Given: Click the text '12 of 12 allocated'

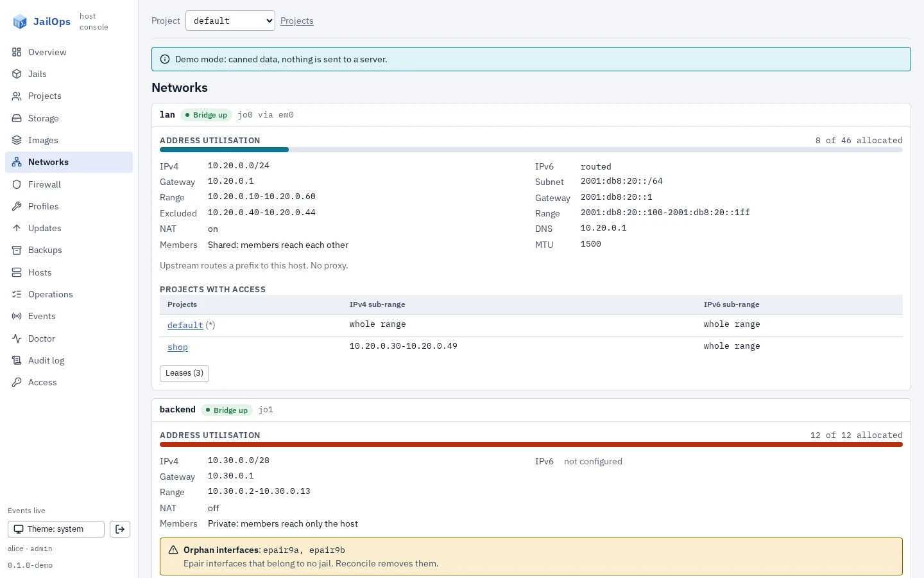Looking at the screenshot, I should pos(857,435).
